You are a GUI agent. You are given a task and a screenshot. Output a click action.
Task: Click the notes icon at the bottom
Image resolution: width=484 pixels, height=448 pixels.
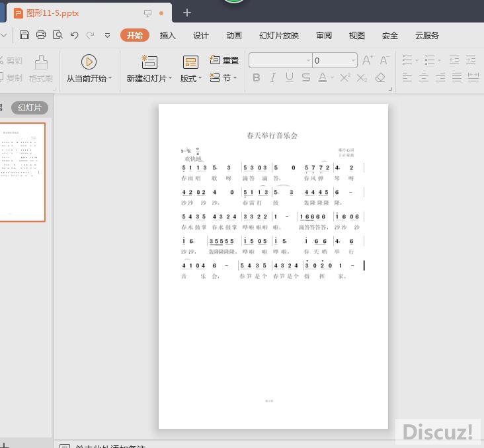65,446
